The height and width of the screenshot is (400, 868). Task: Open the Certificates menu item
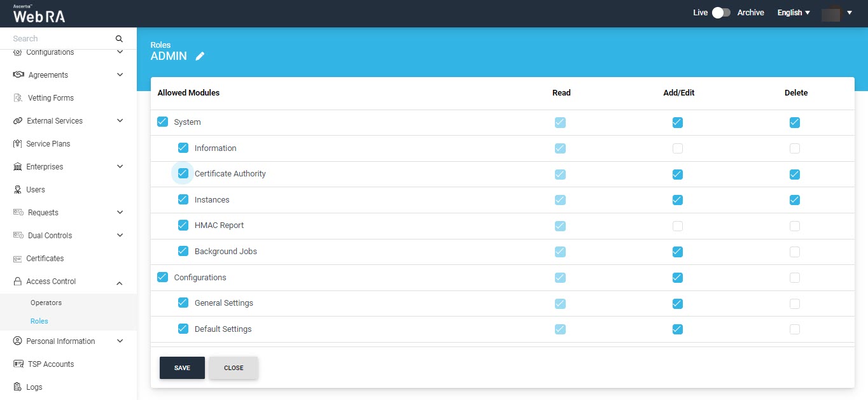(x=45, y=258)
